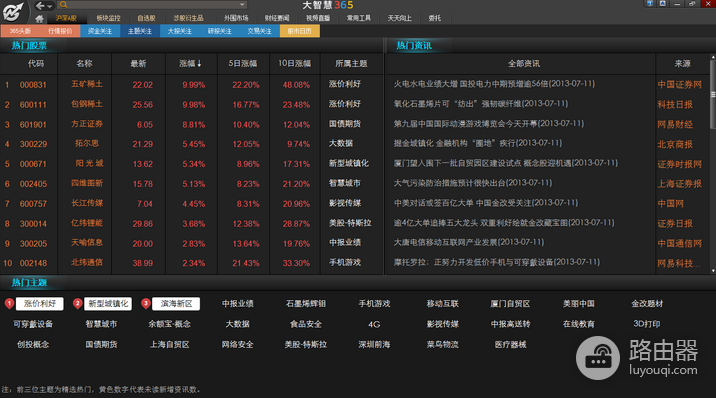Image resolution: width=716 pixels, height=398 pixels.
Task: Open the 3D打印 theme
Action: coord(647,324)
